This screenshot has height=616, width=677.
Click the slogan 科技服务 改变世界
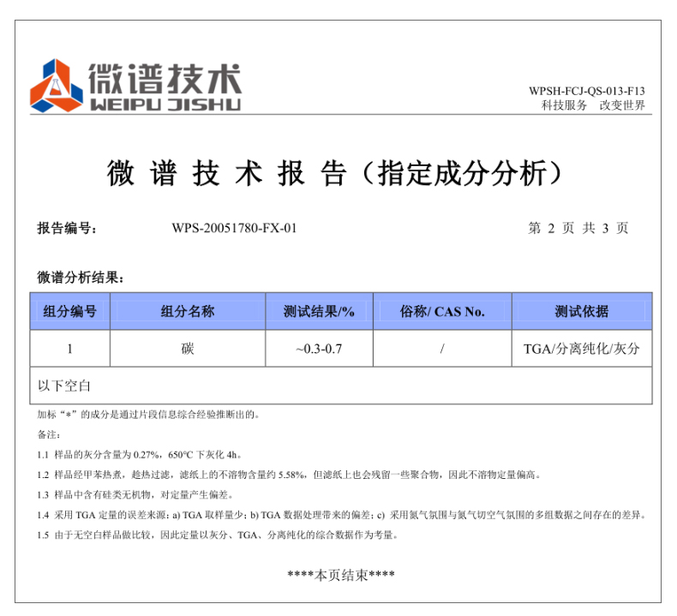tap(593, 105)
